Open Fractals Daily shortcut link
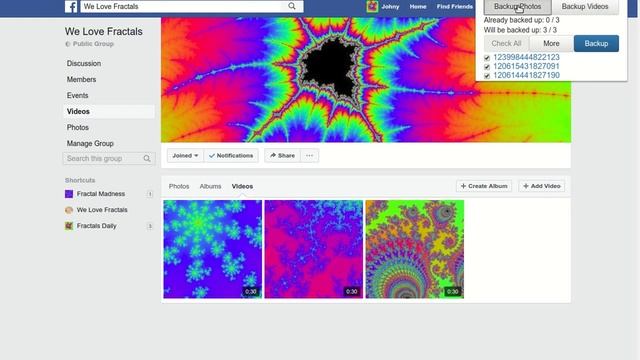 [x=96, y=226]
